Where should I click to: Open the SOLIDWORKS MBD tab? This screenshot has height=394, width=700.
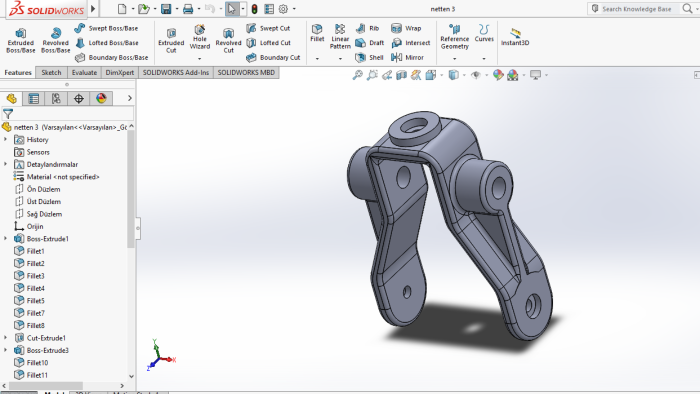[246, 72]
